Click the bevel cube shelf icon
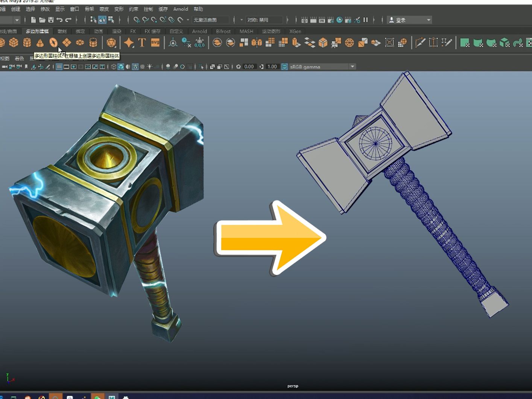This screenshot has height=399, width=532. click(323, 43)
